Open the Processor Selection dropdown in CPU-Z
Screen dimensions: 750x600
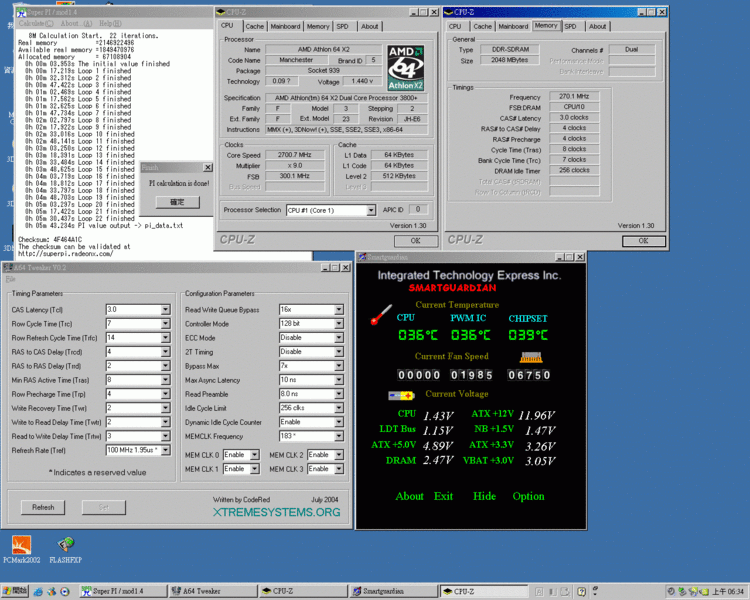click(x=371, y=211)
